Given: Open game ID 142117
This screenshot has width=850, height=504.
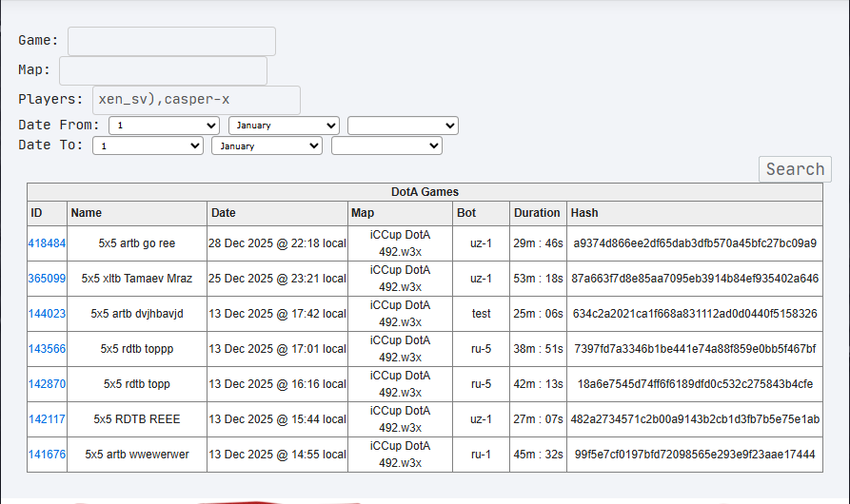Looking at the screenshot, I should point(47,419).
